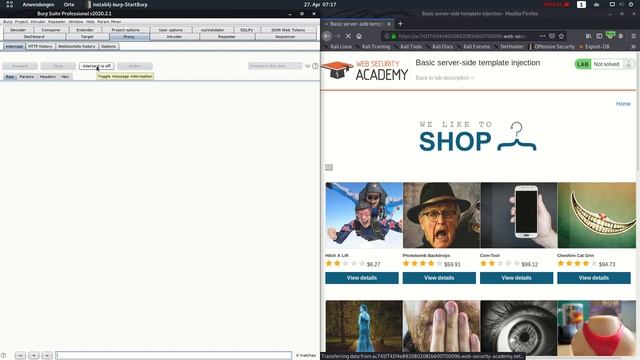This screenshot has width=640, height=360.
Task: Click the Web Security Academy logo
Action: pyautogui.click(x=364, y=70)
